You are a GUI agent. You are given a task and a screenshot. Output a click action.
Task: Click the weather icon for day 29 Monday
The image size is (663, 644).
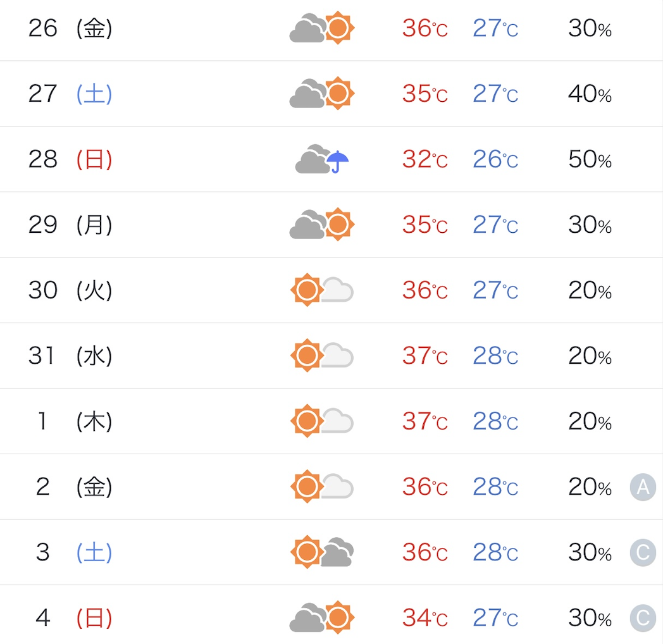tap(322, 225)
